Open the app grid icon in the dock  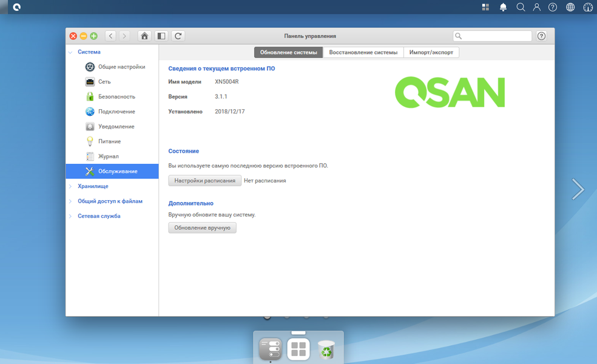coord(298,349)
